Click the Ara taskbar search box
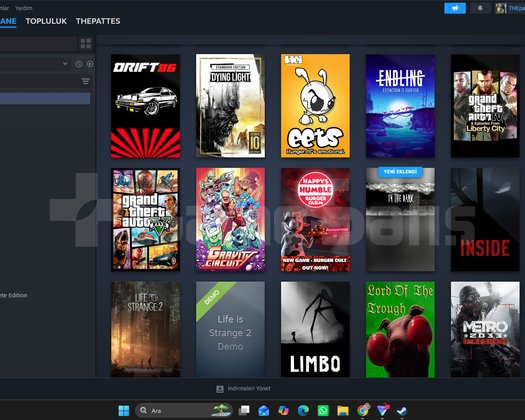Screen dimensions: 525x420 (184, 410)
